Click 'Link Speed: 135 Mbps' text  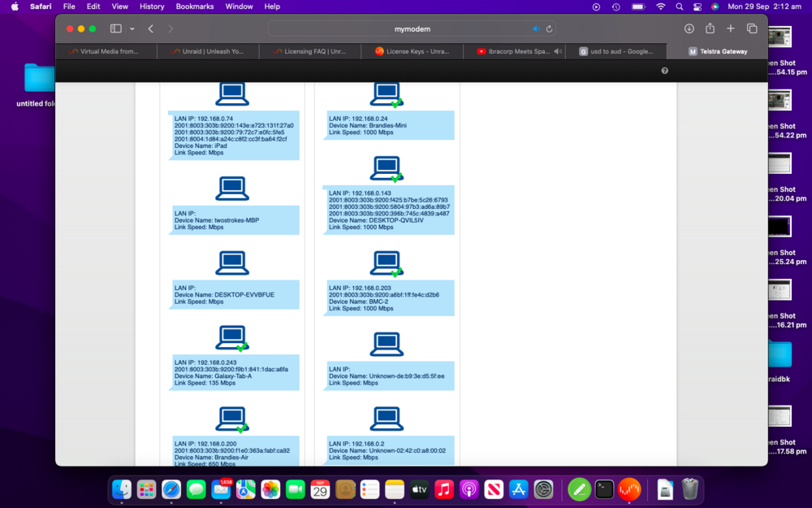point(205,383)
